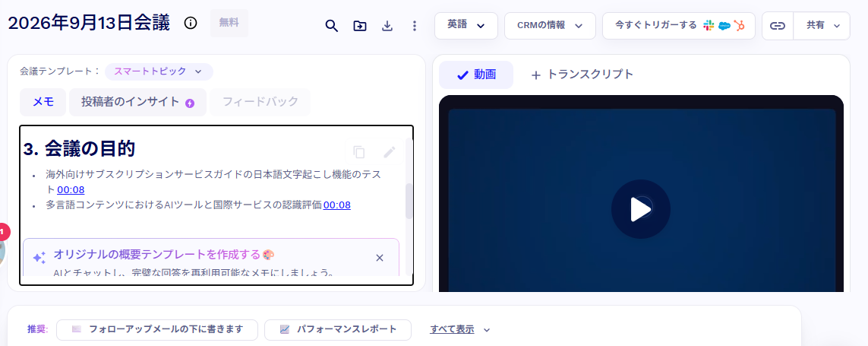Move meeting to folder icon
The width and height of the screenshot is (868, 346).
[x=360, y=26]
